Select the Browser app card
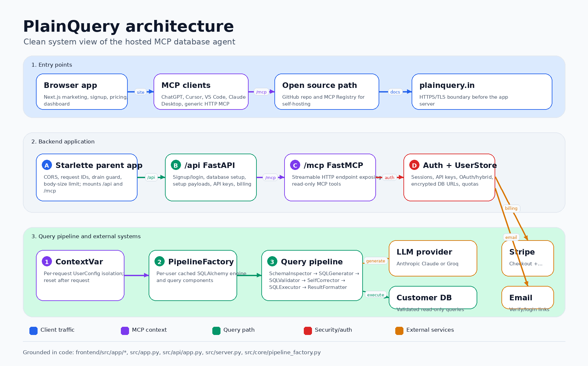 82,91
